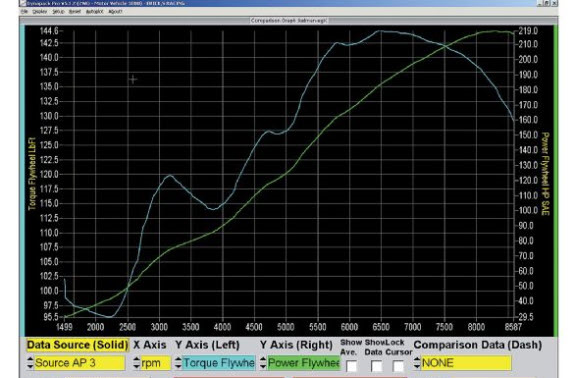The width and height of the screenshot is (572, 378).
Task: Click the Data Source stepper arrows
Action: 30,363
